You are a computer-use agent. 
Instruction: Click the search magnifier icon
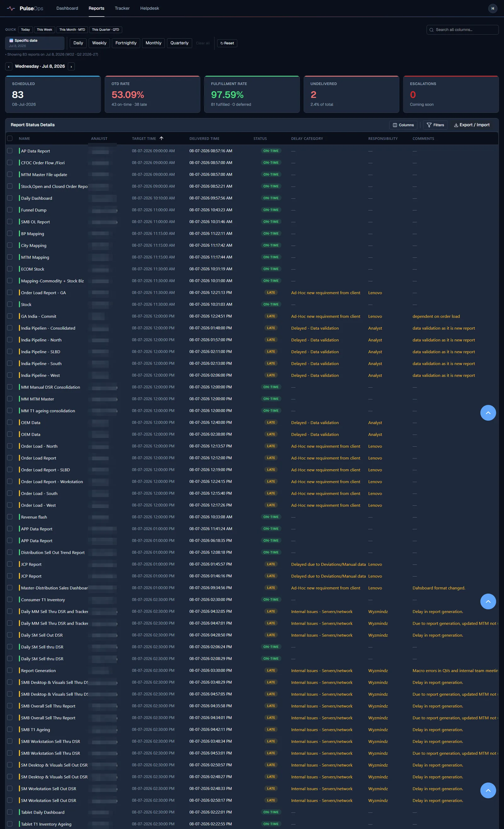tap(431, 30)
